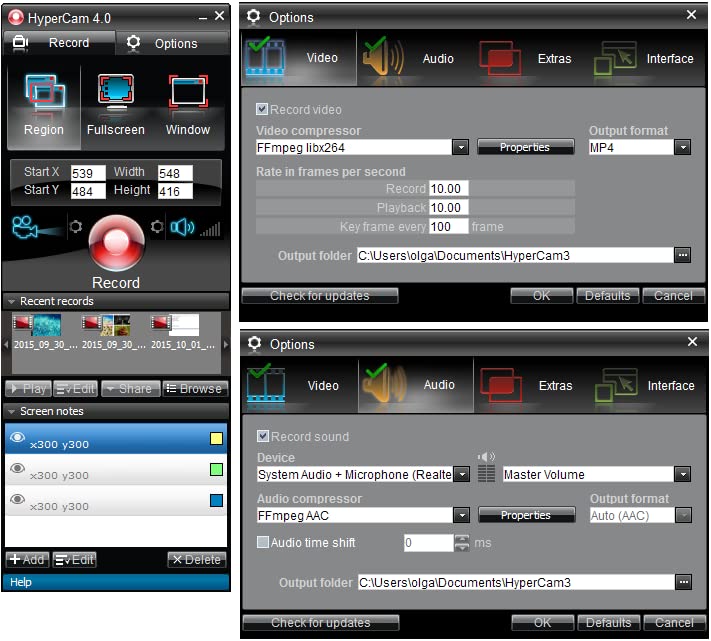Open audio settings gear beside speaker icon
The width and height of the screenshot is (711, 641).
(157, 226)
